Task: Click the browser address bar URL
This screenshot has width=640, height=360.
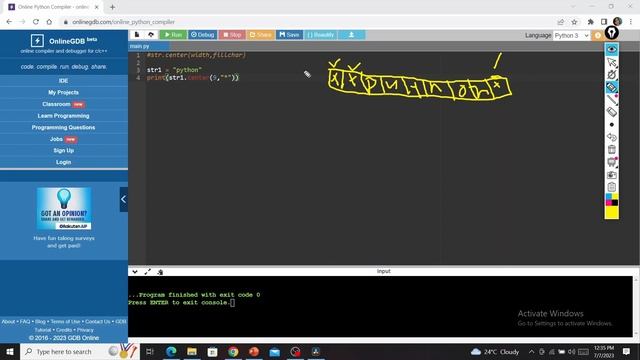Action: click(x=123, y=22)
